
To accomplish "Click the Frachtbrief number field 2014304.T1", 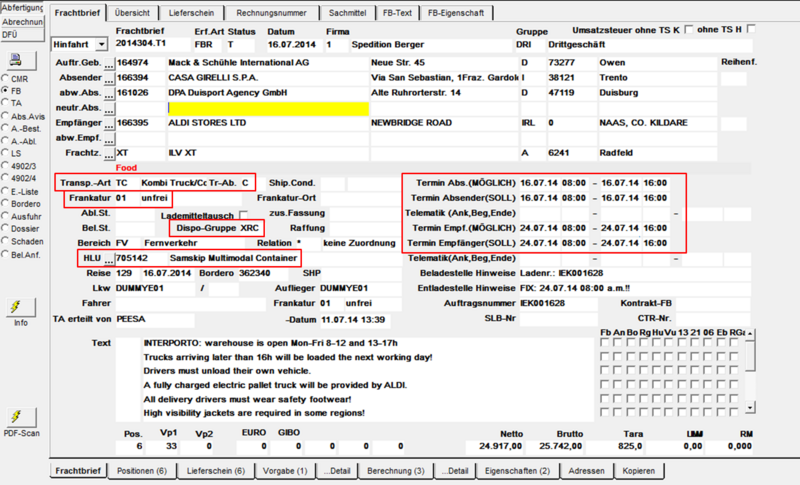I will 153,44.
